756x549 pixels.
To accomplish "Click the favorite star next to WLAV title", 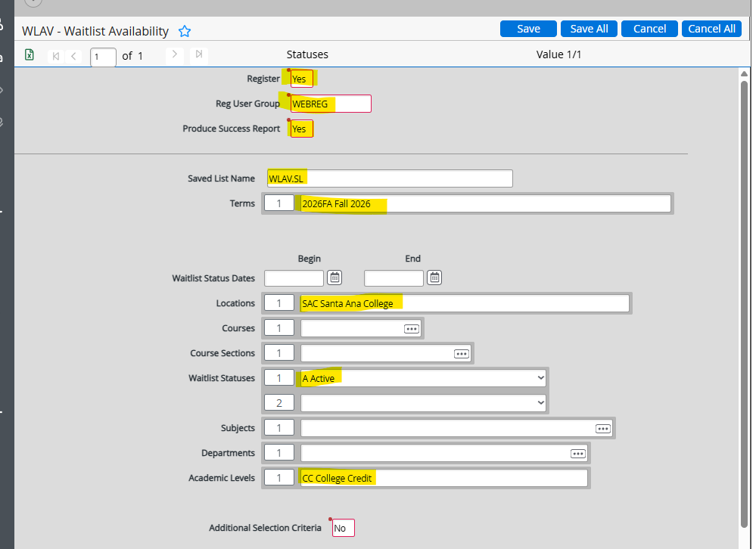I will 184,31.
